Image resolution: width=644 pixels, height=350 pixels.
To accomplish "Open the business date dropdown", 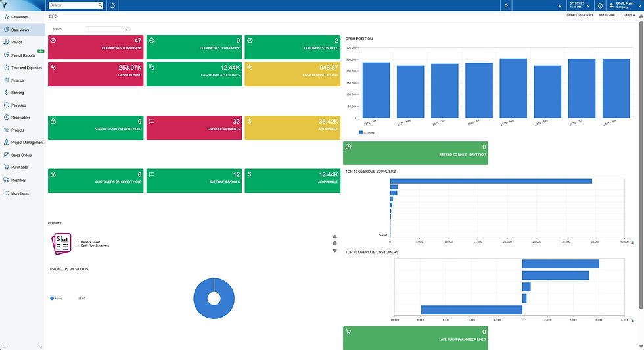I will pyautogui.click(x=580, y=5).
